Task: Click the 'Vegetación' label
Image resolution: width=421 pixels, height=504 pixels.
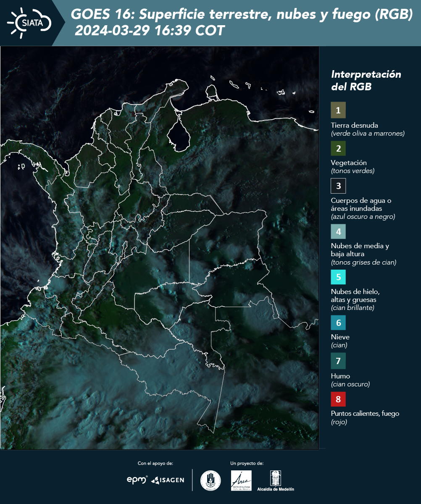Action: [349, 163]
